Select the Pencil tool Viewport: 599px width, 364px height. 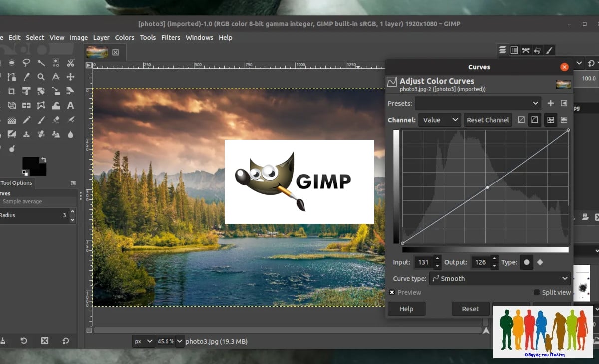coord(26,120)
